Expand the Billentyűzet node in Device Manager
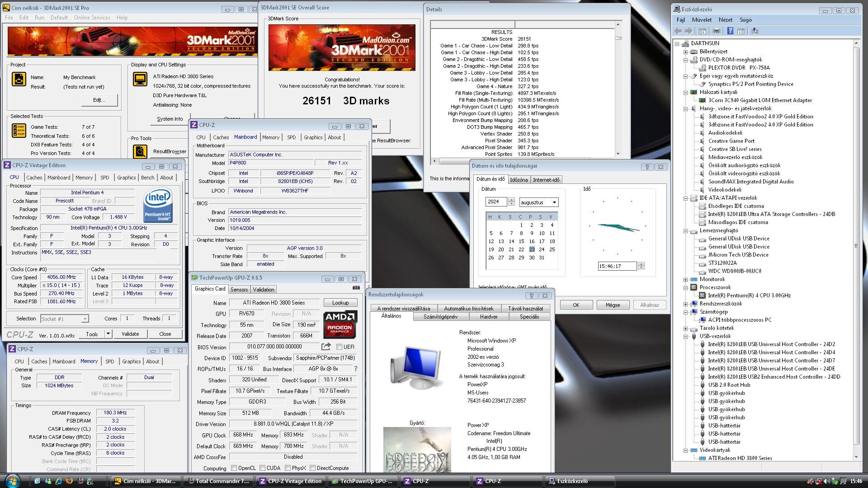This screenshot has width=868, height=488. [x=685, y=52]
